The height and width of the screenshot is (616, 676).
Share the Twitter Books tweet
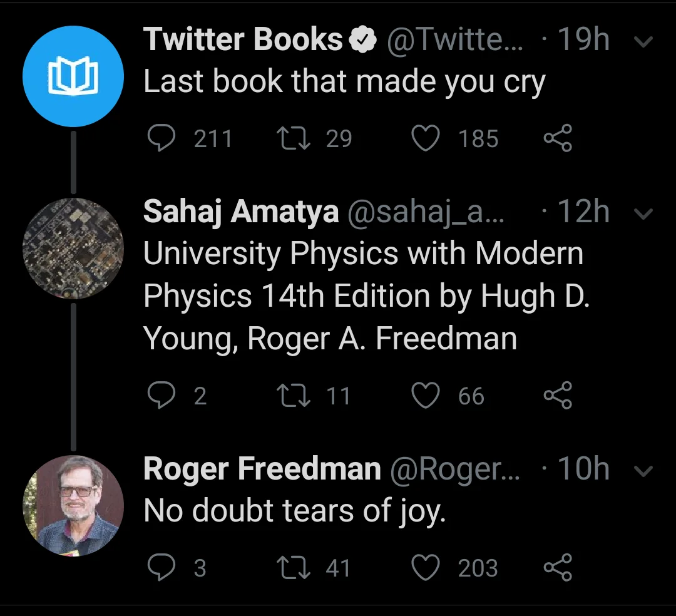click(557, 138)
